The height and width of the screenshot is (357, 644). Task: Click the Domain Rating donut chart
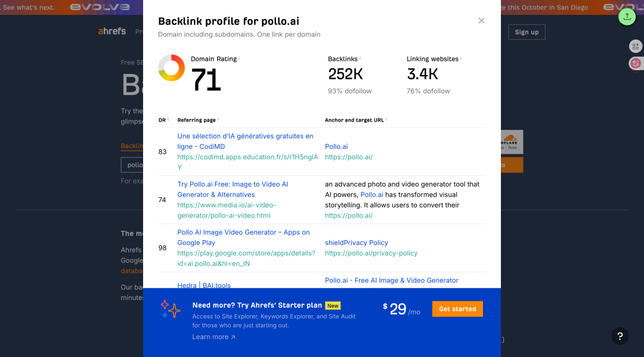click(171, 68)
